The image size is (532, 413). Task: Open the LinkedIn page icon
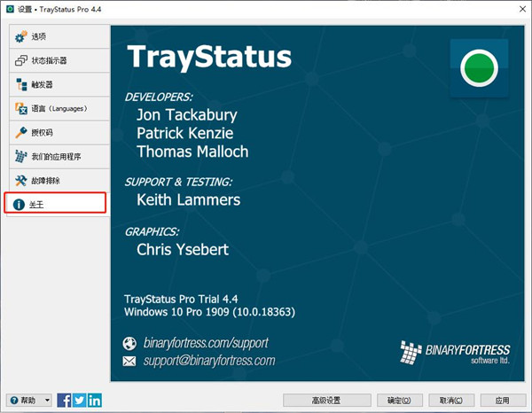click(95, 401)
